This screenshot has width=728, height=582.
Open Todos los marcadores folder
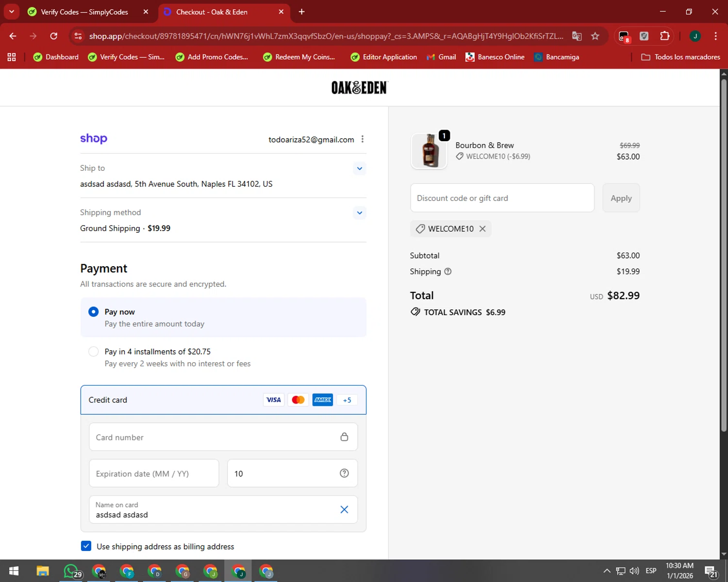click(x=680, y=57)
